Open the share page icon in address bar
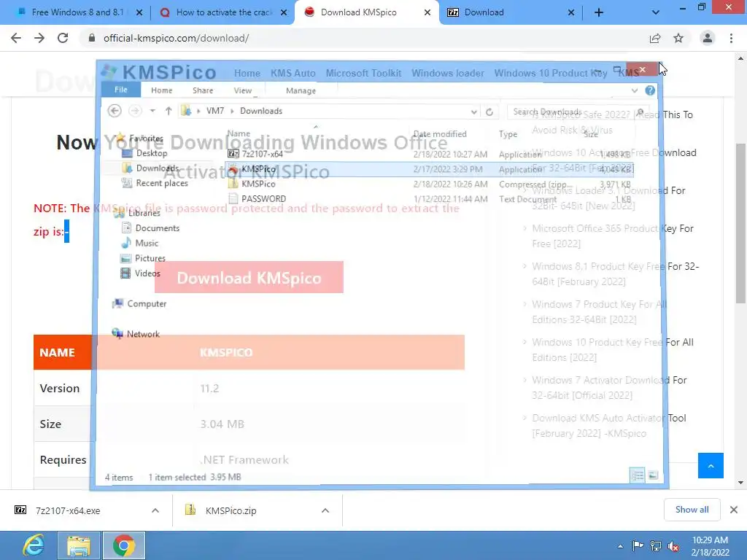 (x=655, y=38)
